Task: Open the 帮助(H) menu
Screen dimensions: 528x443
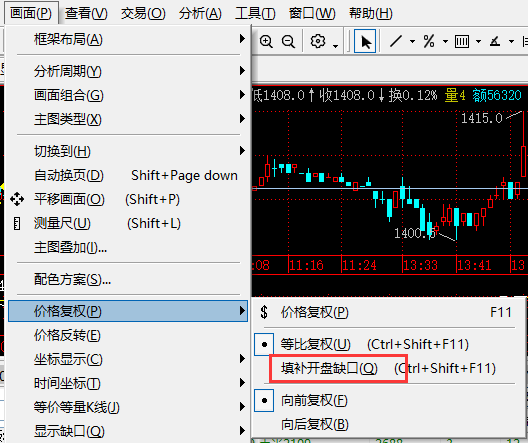Action: click(371, 13)
